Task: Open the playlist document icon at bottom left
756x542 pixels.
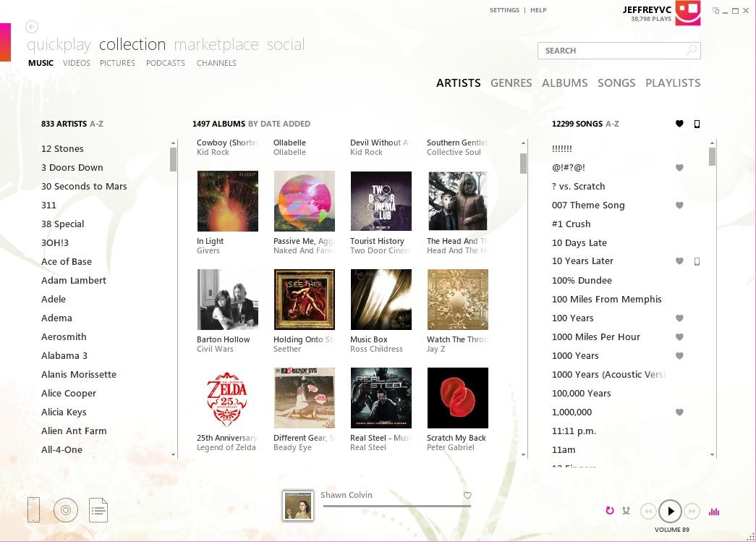Action: (x=98, y=510)
